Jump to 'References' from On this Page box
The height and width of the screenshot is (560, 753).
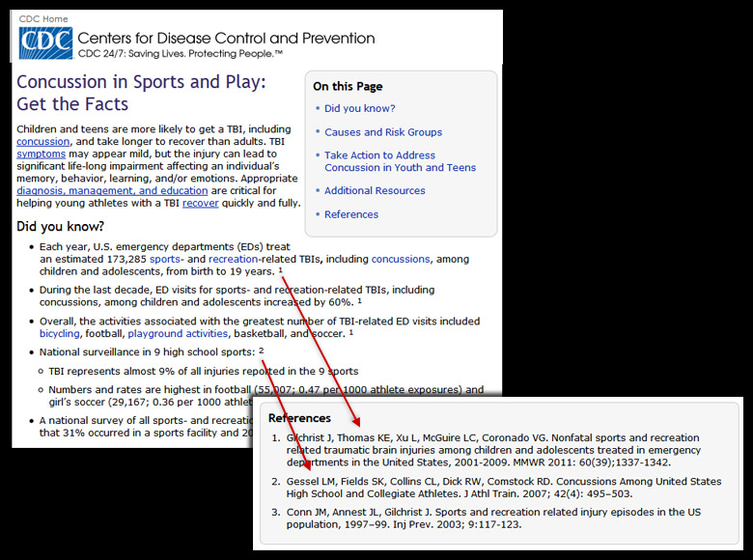click(351, 214)
